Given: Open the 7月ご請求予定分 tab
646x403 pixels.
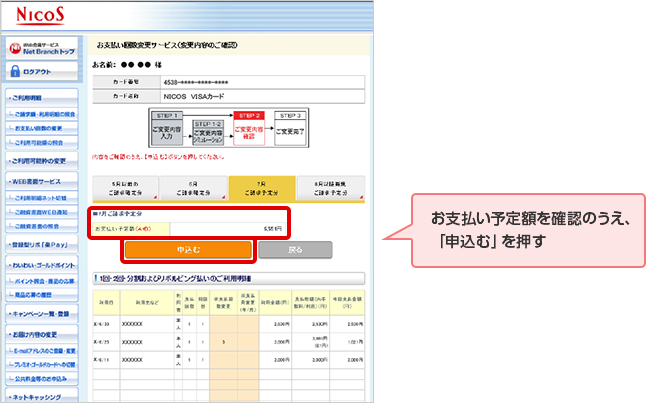Looking at the screenshot, I should tap(261, 188).
